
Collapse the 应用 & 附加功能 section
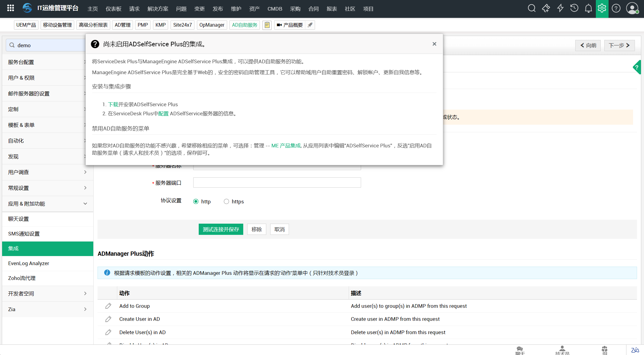pos(85,204)
